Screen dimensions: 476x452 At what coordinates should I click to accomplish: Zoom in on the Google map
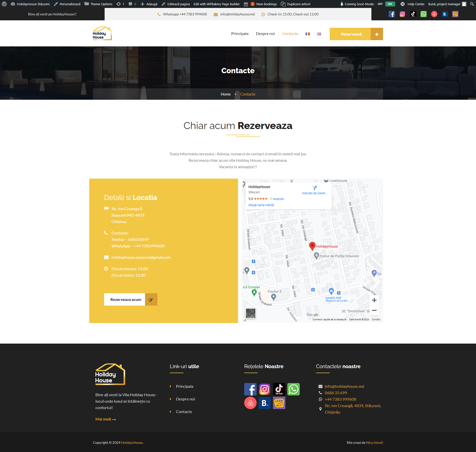coord(374,300)
